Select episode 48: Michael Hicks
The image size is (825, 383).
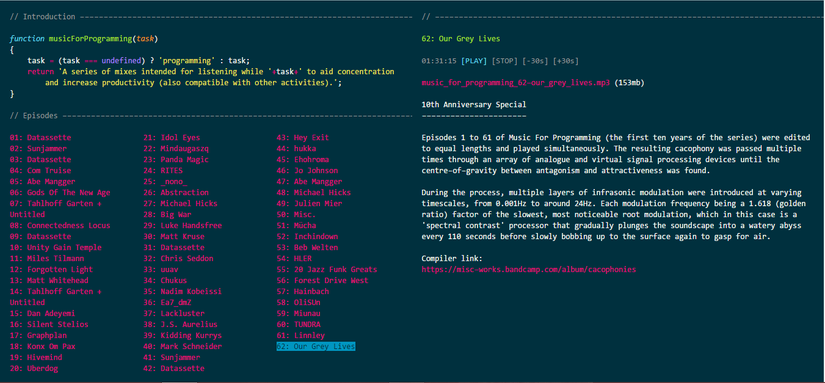pyautogui.click(x=314, y=193)
